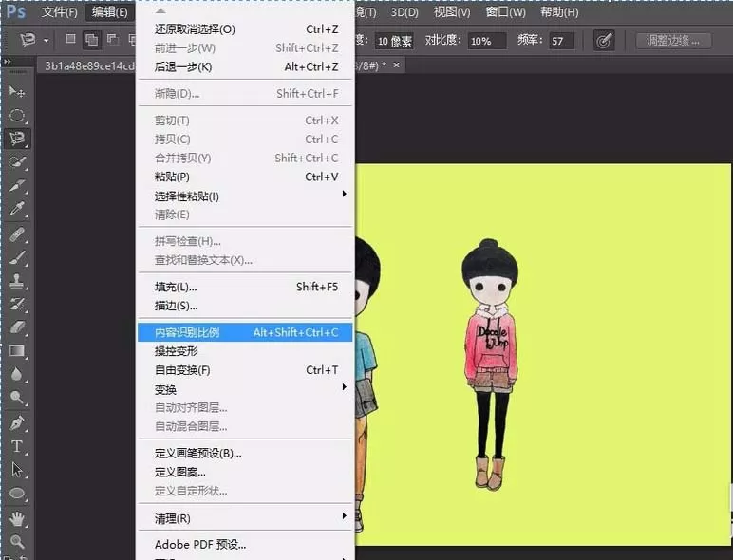Toggle tablet pressure pen width icon

coord(604,41)
